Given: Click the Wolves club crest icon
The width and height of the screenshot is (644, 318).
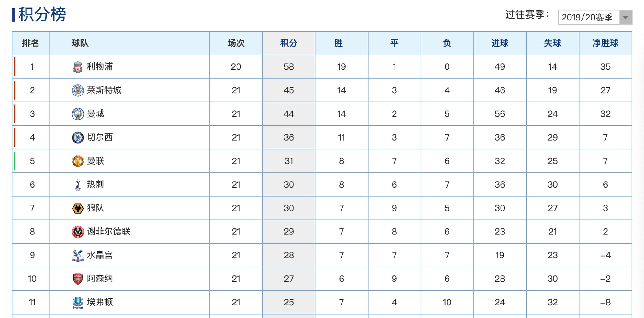Looking at the screenshot, I should coord(78,208).
